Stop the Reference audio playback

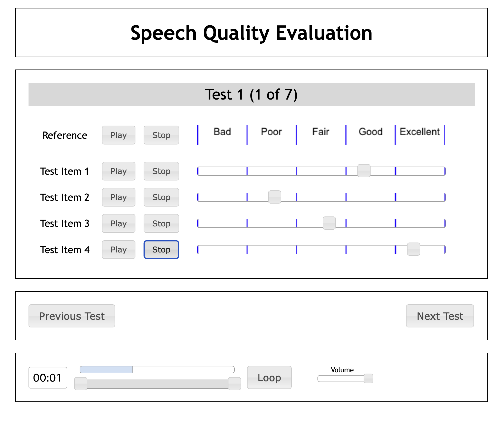coord(161,135)
